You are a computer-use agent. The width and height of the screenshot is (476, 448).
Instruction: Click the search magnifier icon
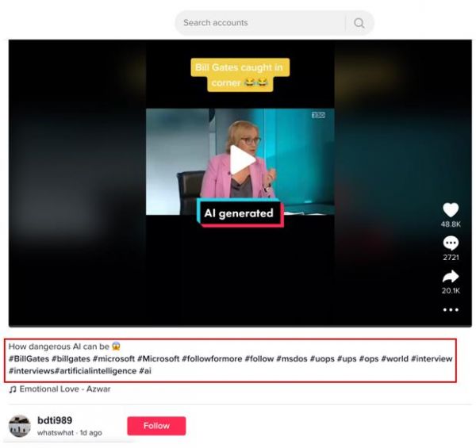pyautogui.click(x=359, y=23)
